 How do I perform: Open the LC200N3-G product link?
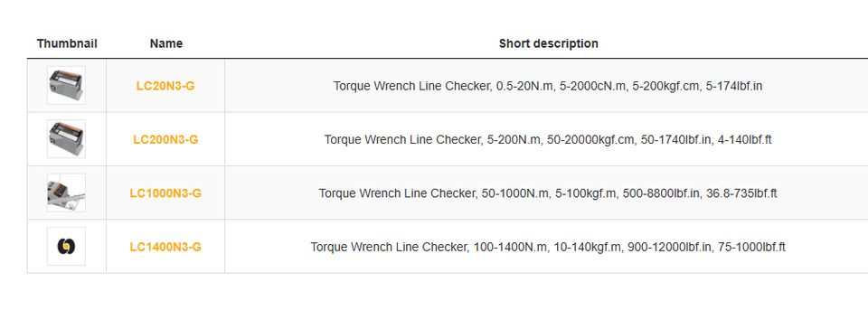click(165, 140)
